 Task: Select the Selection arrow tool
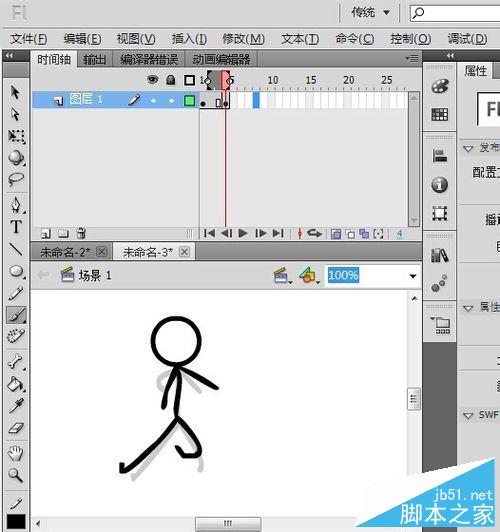[15, 92]
